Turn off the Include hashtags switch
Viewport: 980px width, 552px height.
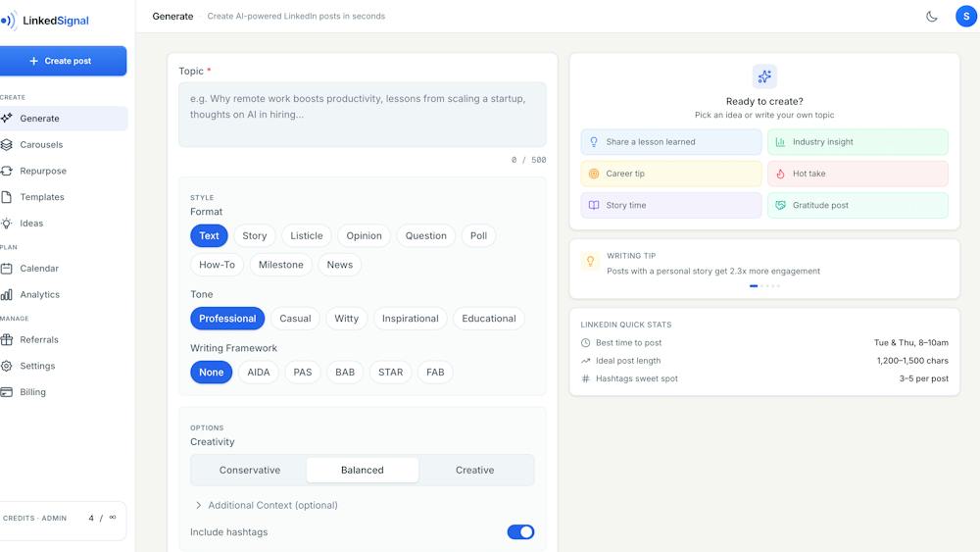tap(520, 532)
